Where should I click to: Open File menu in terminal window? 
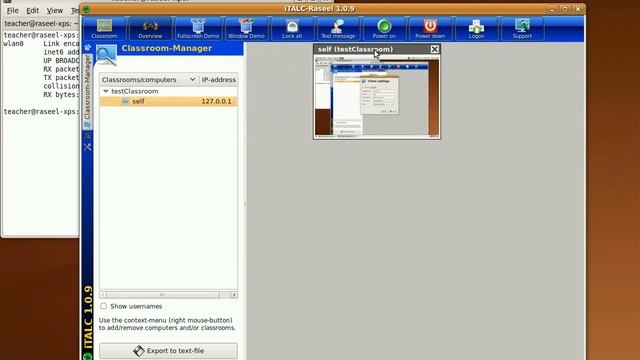(13, 11)
